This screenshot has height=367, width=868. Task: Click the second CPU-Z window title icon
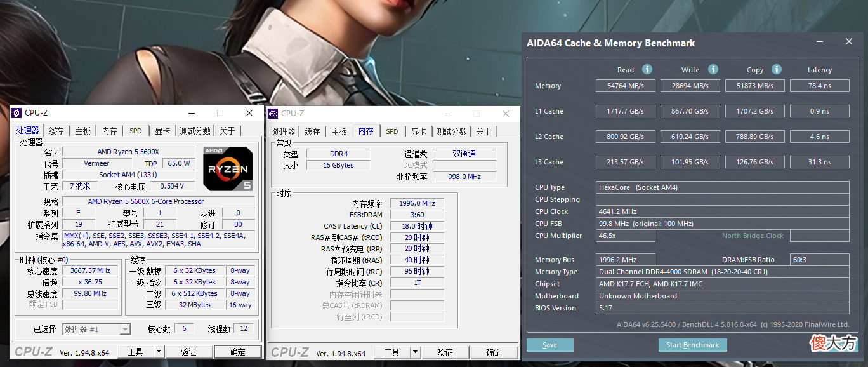point(273,113)
